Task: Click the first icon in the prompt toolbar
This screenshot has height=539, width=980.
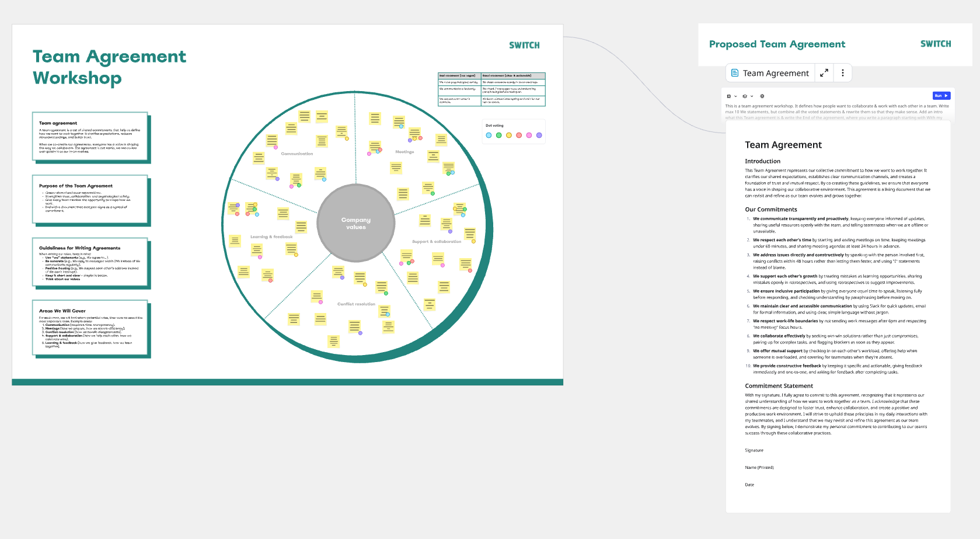Action: pyautogui.click(x=728, y=96)
